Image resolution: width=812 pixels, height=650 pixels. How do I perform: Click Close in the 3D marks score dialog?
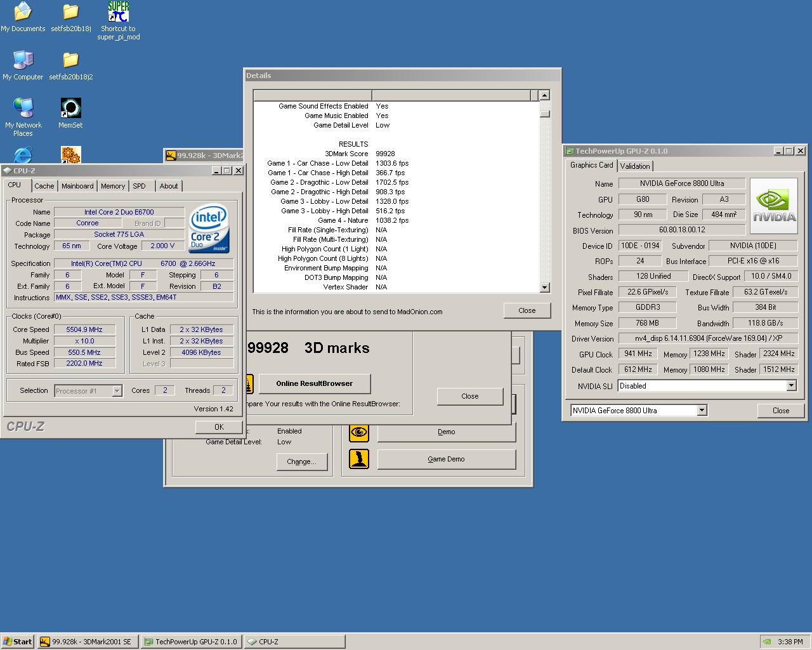[x=470, y=396]
